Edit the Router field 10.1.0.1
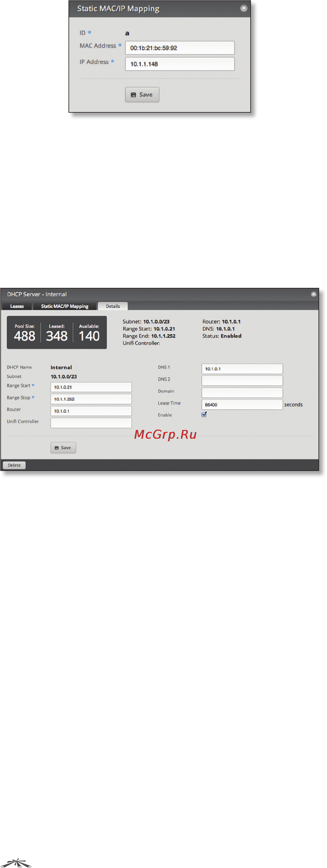 pyautogui.click(x=91, y=411)
